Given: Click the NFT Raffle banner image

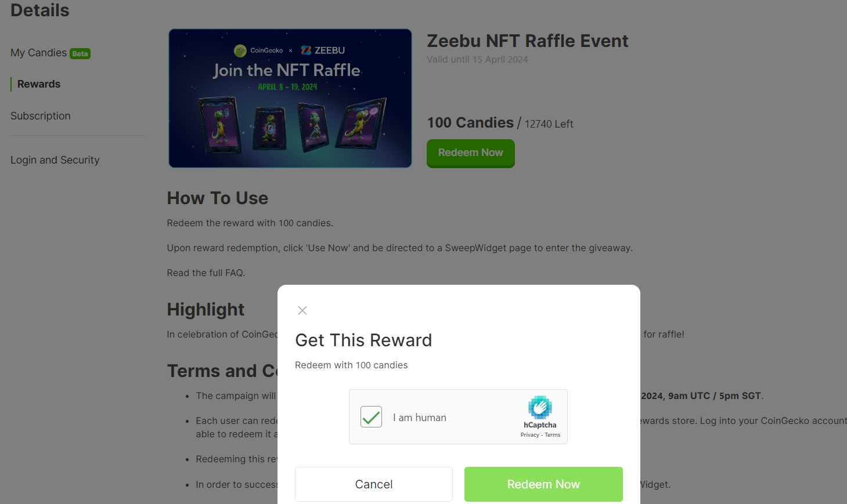Looking at the screenshot, I should [290, 99].
